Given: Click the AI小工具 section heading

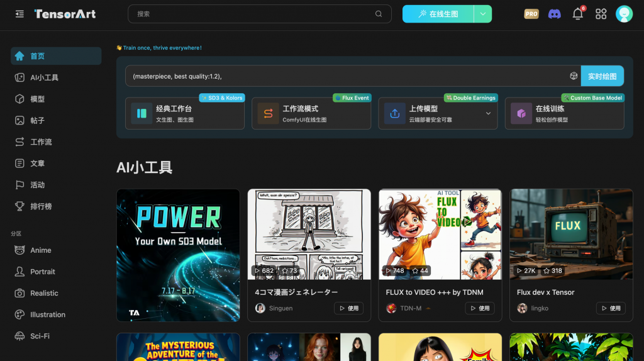Looking at the screenshot, I should [144, 167].
